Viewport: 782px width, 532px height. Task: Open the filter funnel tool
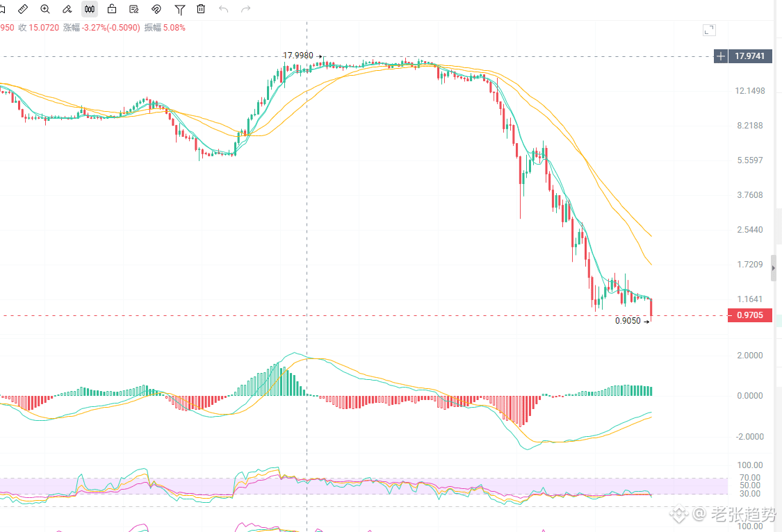179,10
